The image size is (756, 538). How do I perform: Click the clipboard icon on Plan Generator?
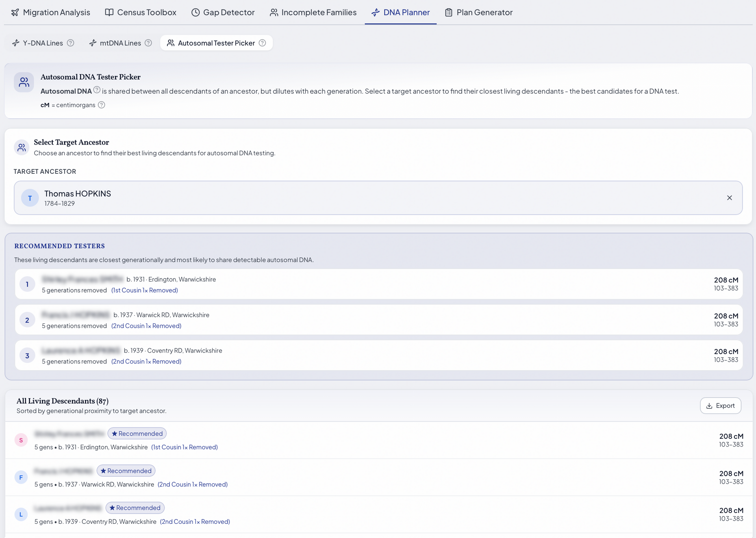point(448,12)
